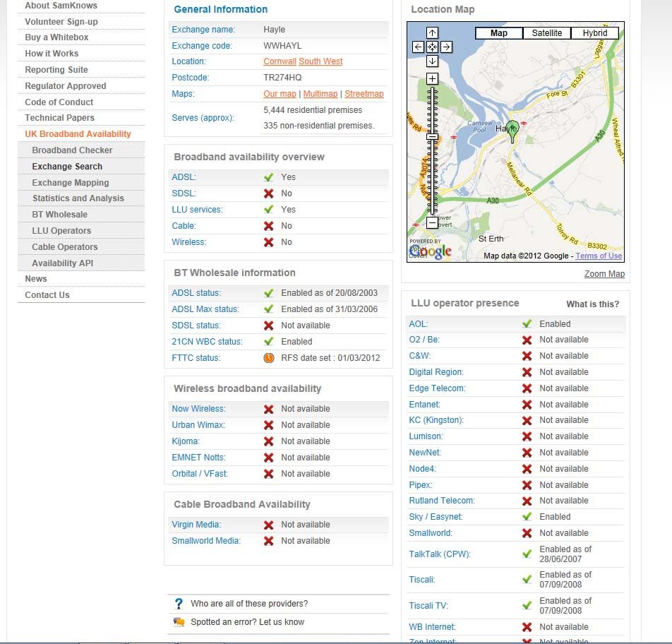Click the map zoom in plus button

(432, 78)
